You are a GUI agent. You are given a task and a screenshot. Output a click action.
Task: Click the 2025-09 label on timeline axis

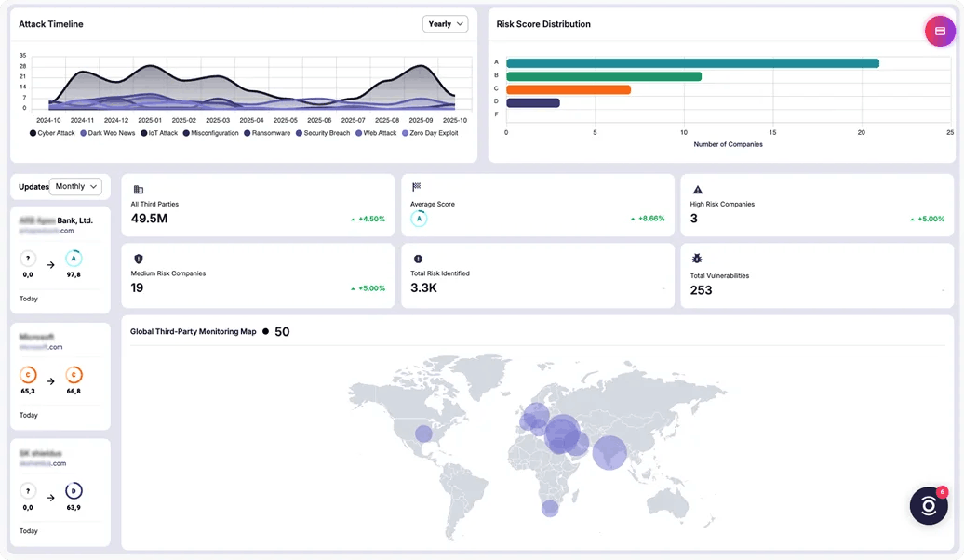[421, 121]
